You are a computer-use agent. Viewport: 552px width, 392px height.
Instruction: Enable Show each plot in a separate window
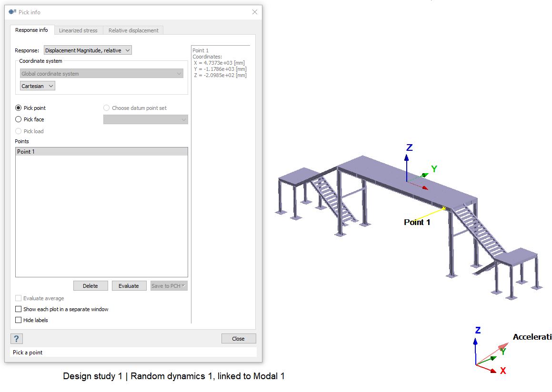click(18, 309)
